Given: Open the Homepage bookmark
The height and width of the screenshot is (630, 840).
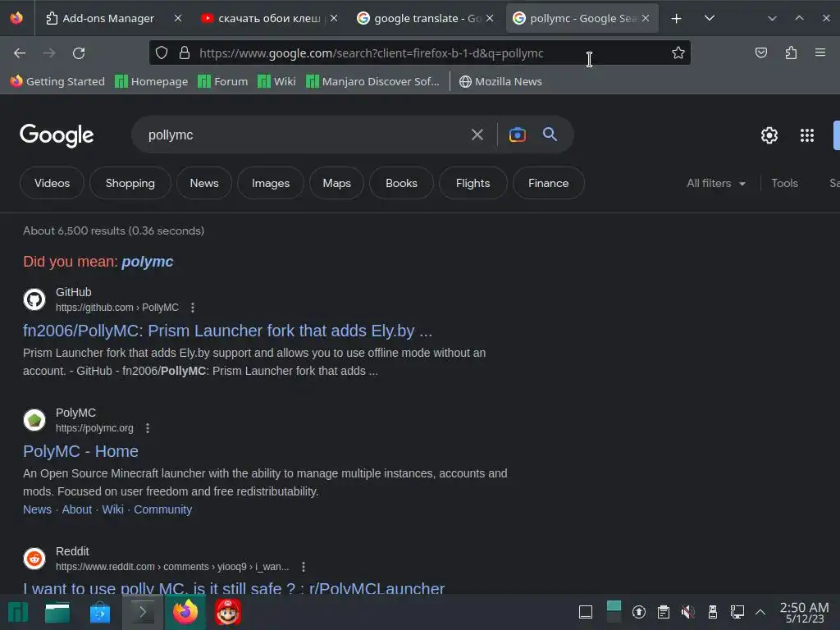Looking at the screenshot, I should click(x=152, y=81).
